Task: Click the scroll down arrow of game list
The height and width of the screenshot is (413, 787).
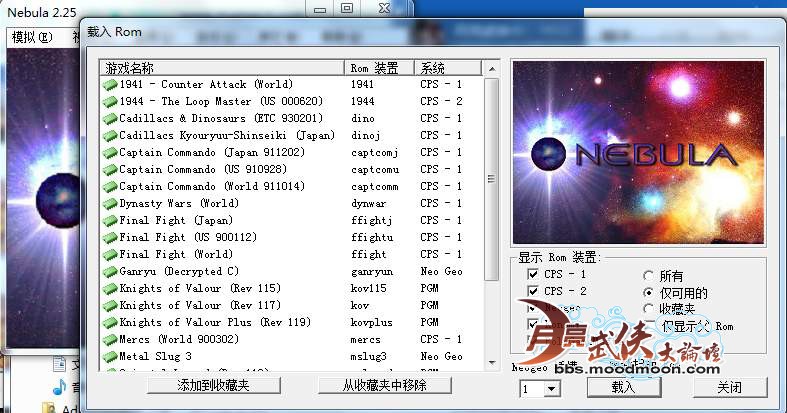Action: (492, 363)
